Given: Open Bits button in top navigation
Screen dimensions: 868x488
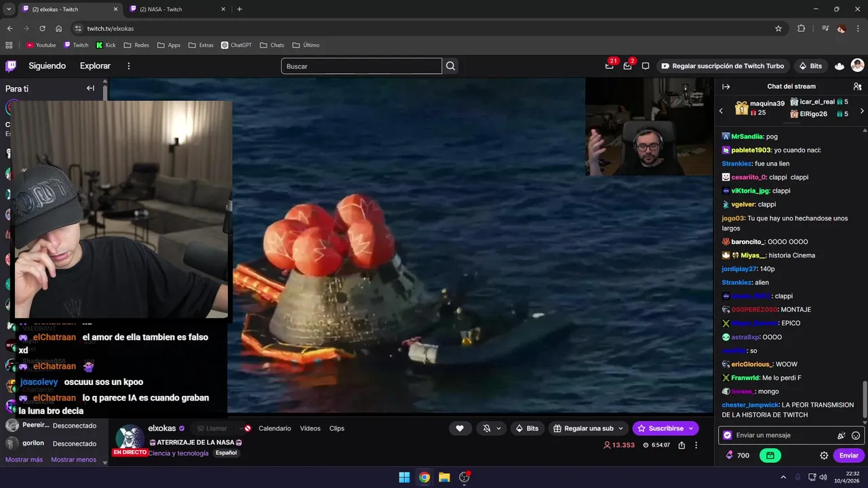Looking at the screenshot, I should [810, 66].
